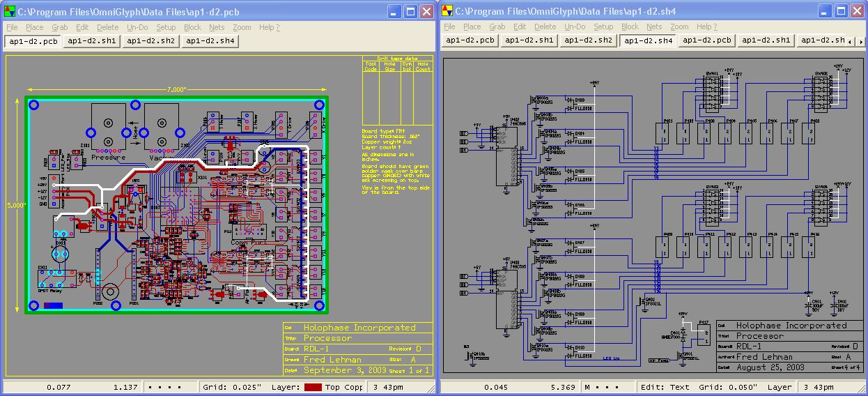
Task: Open the Nets menu in the PCB window
Action: click(217, 27)
